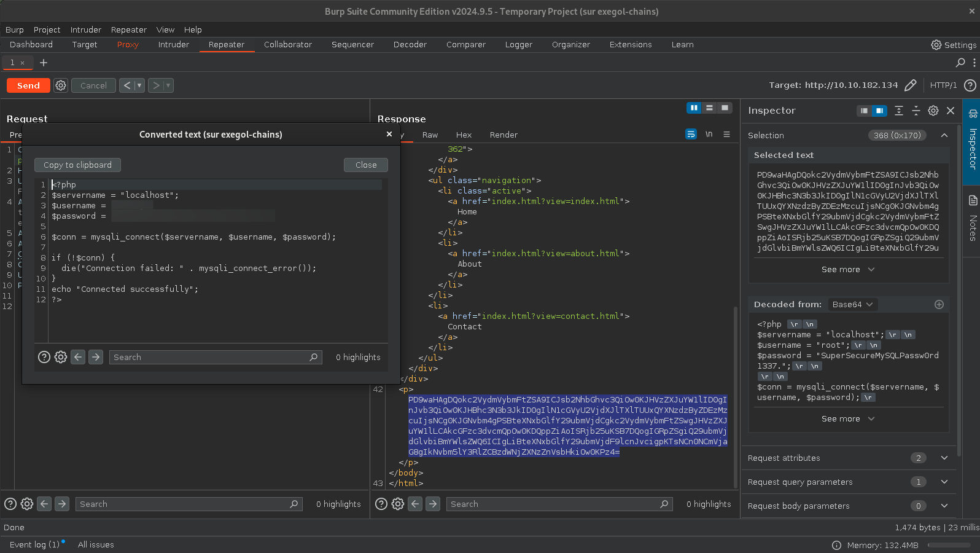Viewport: 980px width, 553px height.
Task: Open the Help menu
Action: tap(193, 29)
